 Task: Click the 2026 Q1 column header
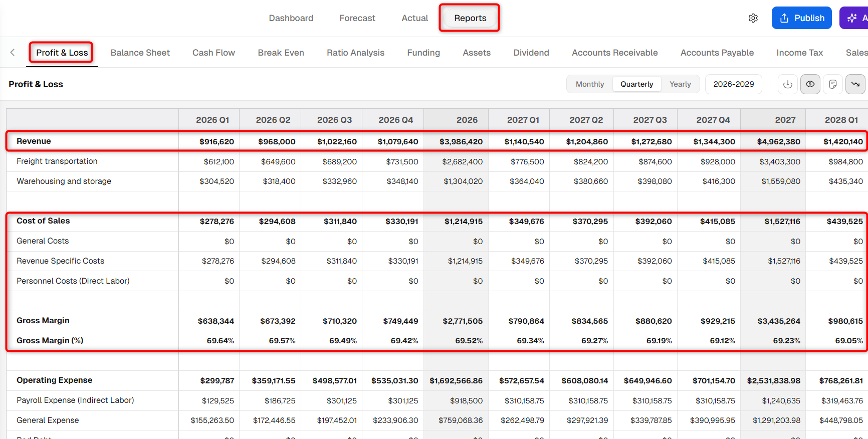[x=212, y=120]
